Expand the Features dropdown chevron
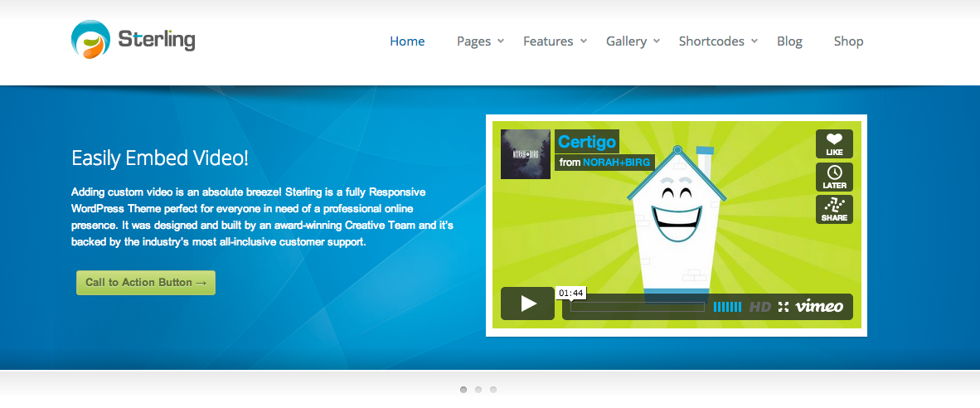 583,41
